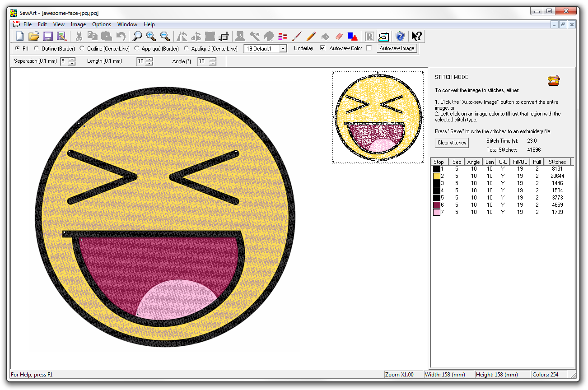The image size is (588, 390).
Task: Click the merge colors striped icon
Action: (x=283, y=36)
